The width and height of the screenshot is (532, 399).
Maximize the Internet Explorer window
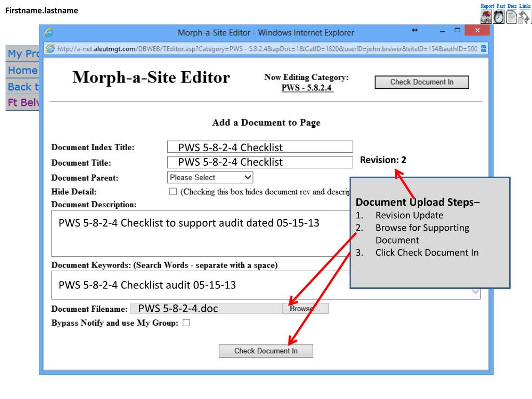click(457, 30)
